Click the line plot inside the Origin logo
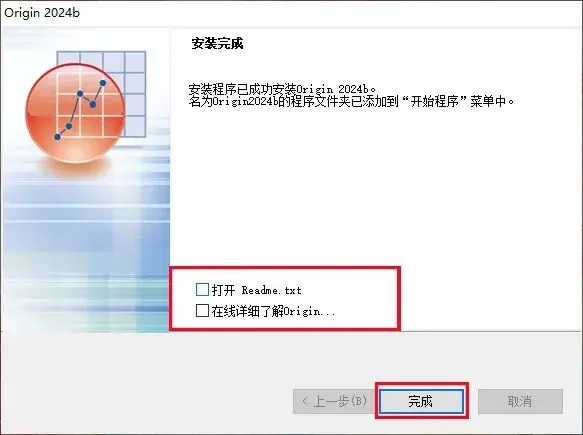 pyautogui.click(x=80, y=110)
